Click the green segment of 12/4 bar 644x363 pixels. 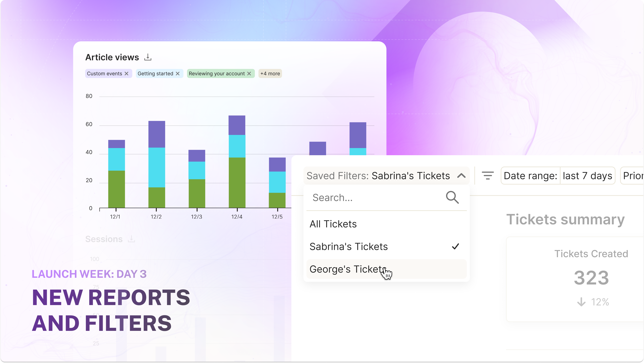click(237, 183)
